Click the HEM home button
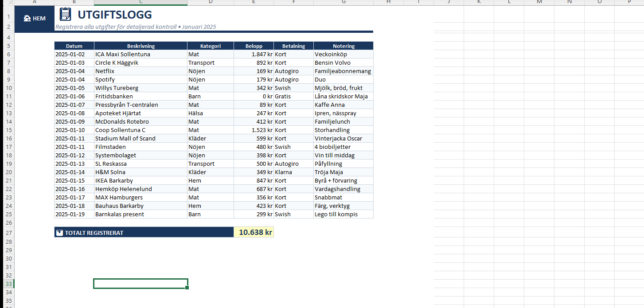644x308 pixels. point(35,18)
